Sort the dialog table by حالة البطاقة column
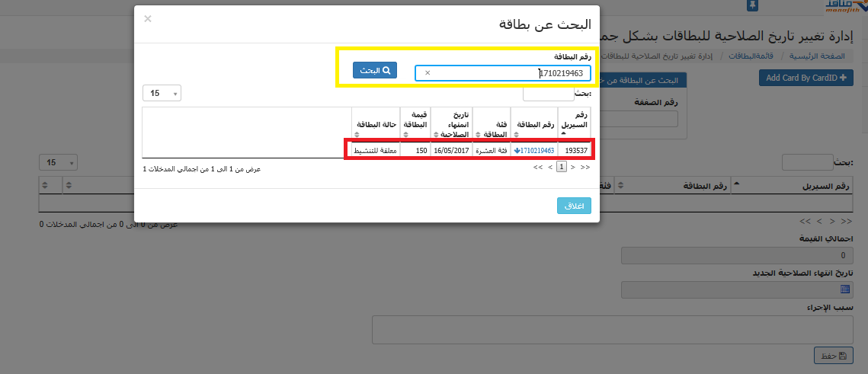This screenshot has width=868, height=374. (376, 126)
